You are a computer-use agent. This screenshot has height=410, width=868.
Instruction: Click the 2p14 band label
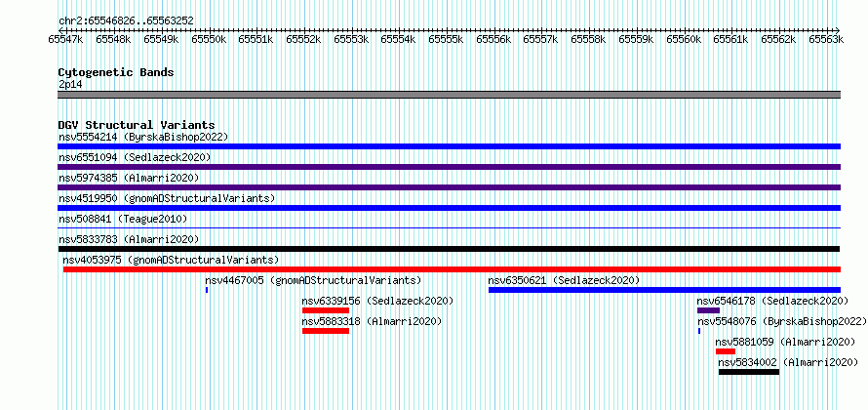[x=70, y=85]
